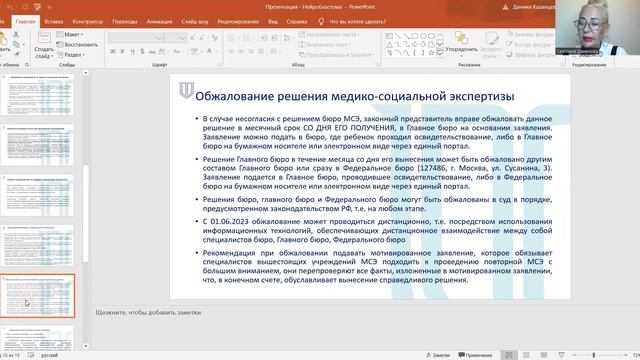The width and height of the screenshot is (640, 360).
Task: Toggle text shadow (S) formatting
Action: tap(142, 51)
